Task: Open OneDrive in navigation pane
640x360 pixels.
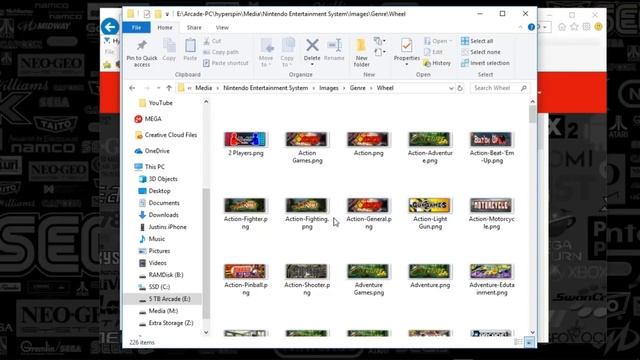Action: click(x=152, y=151)
